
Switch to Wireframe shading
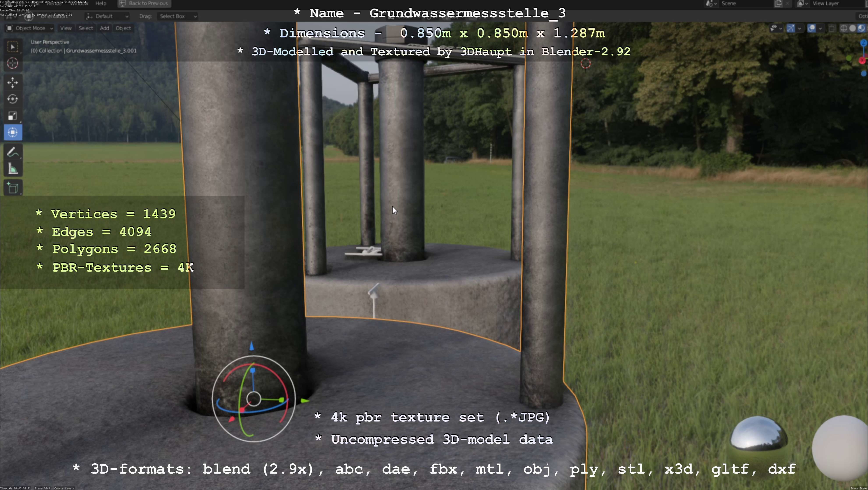(x=844, y=28)
